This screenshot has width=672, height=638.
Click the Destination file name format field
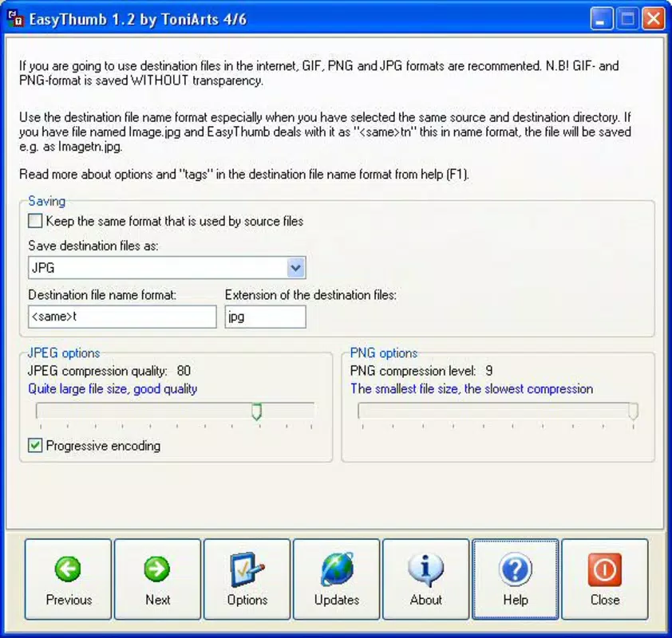pyautogui.click(x=122, y=317)
